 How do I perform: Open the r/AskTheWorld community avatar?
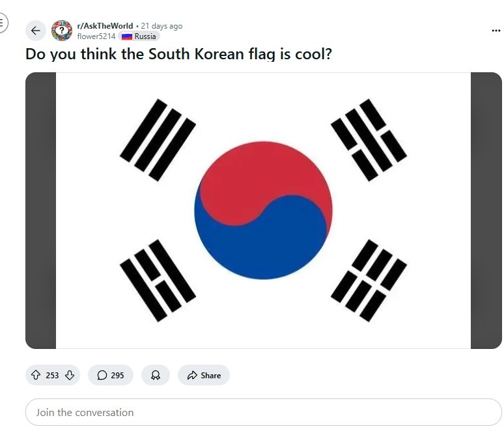coord(62,30)
